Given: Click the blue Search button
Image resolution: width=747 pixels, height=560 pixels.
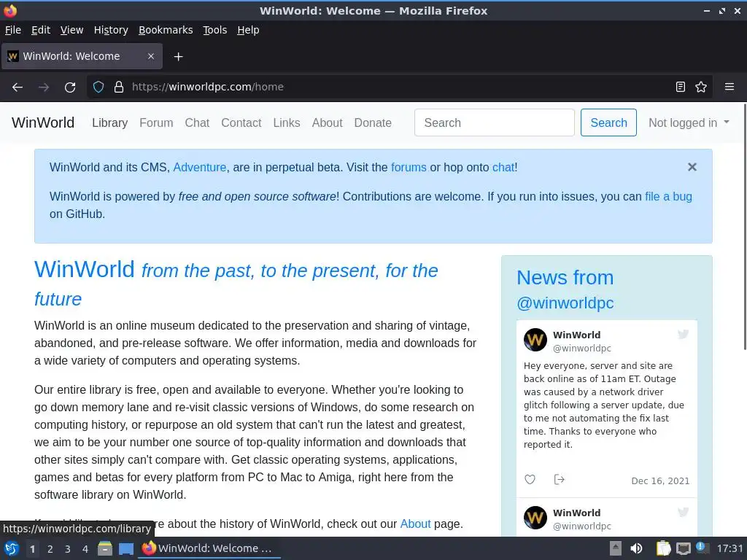Looking at the screenshot, I should pos(608,122).
